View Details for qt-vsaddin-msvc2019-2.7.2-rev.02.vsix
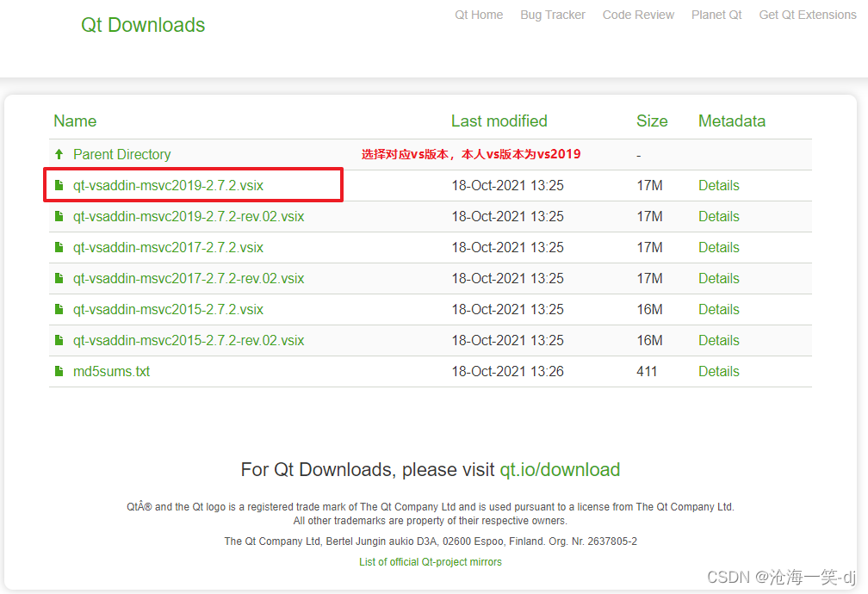This screenshot has width=868, height=594. 718,216
